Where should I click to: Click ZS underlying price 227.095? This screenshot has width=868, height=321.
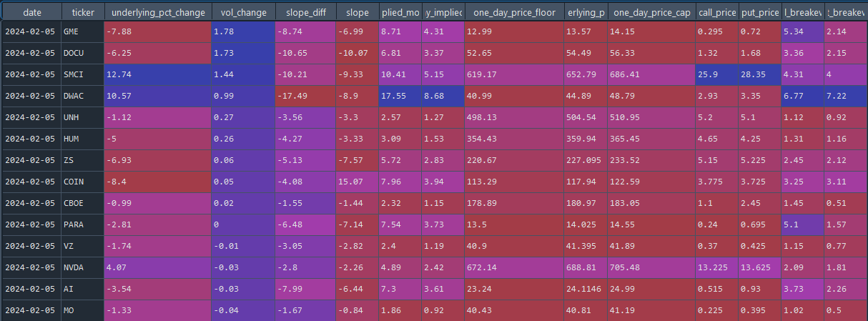pos(586,161)
